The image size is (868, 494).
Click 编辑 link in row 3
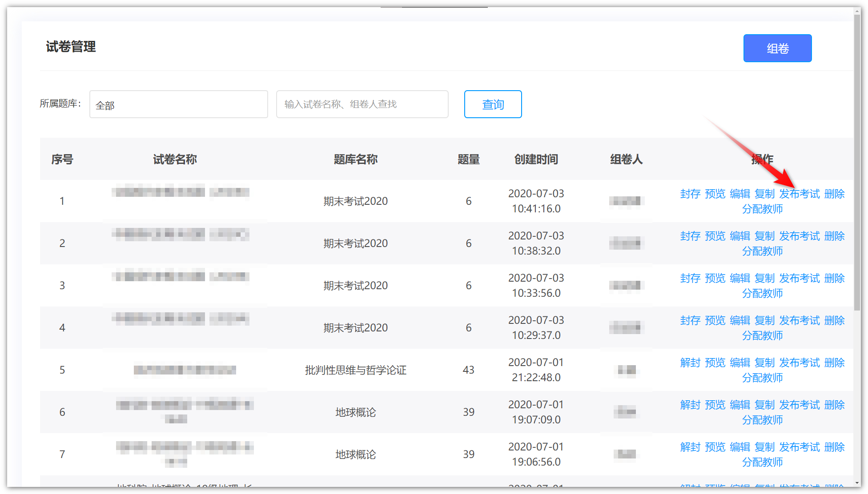click(740, 279)
